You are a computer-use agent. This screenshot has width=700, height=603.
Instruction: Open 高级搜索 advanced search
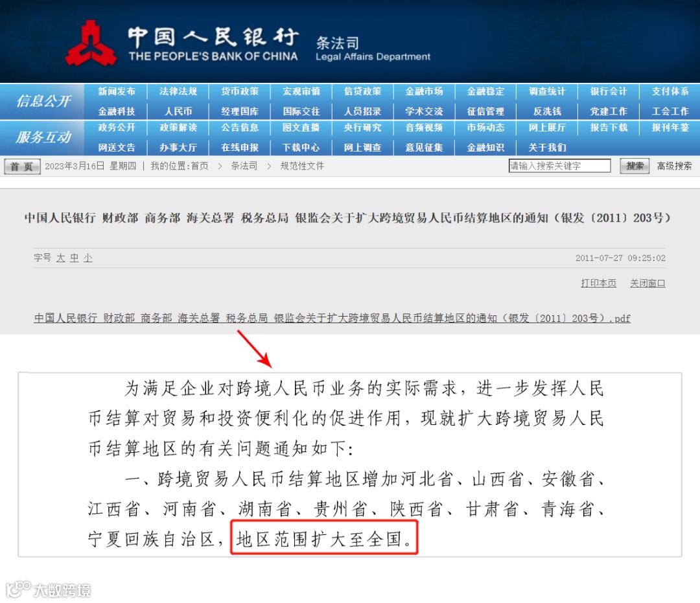[674, 166]
